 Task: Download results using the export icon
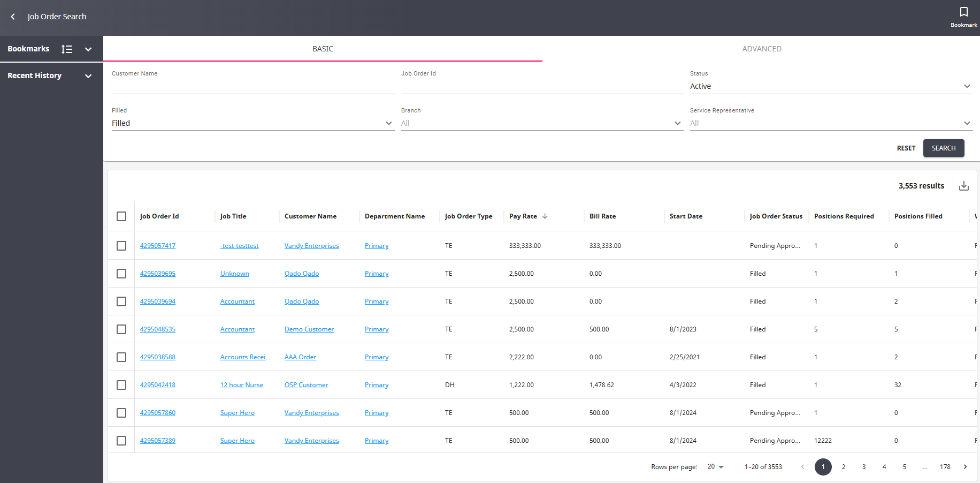point(963,186)
